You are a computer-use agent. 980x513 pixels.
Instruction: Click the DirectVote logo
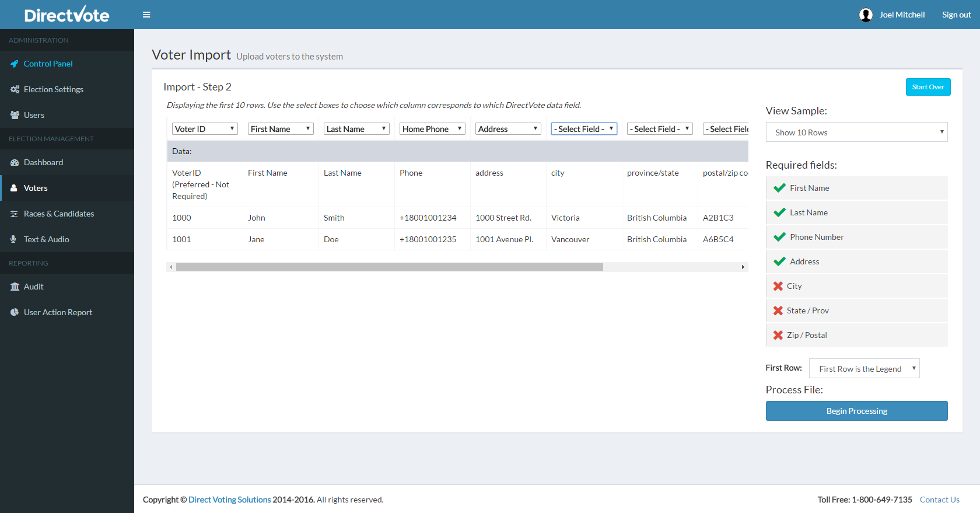(66, 15)
